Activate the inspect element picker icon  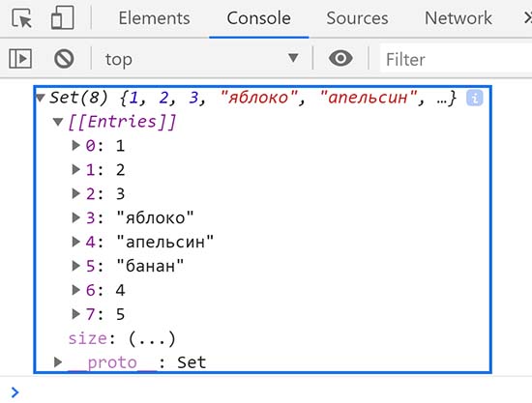tap(21, 18)
